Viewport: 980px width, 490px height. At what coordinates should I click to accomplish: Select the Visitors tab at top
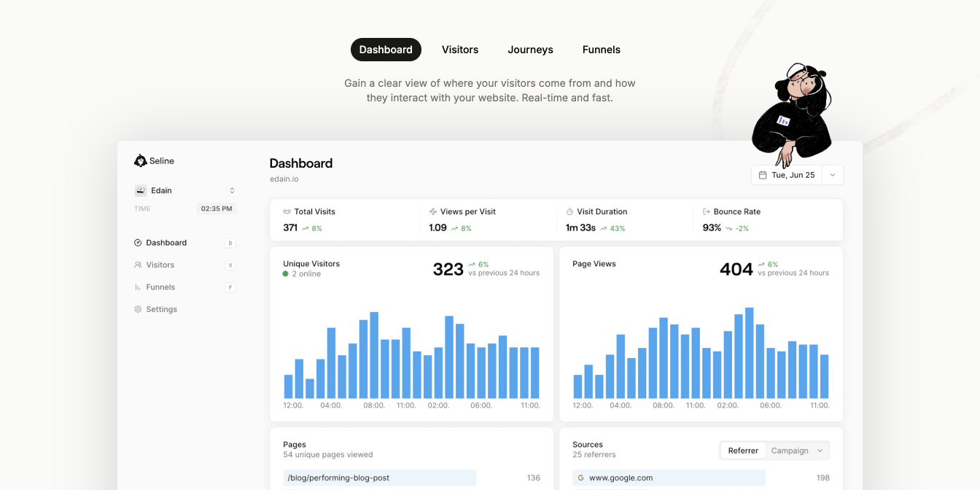pos(460,50)
